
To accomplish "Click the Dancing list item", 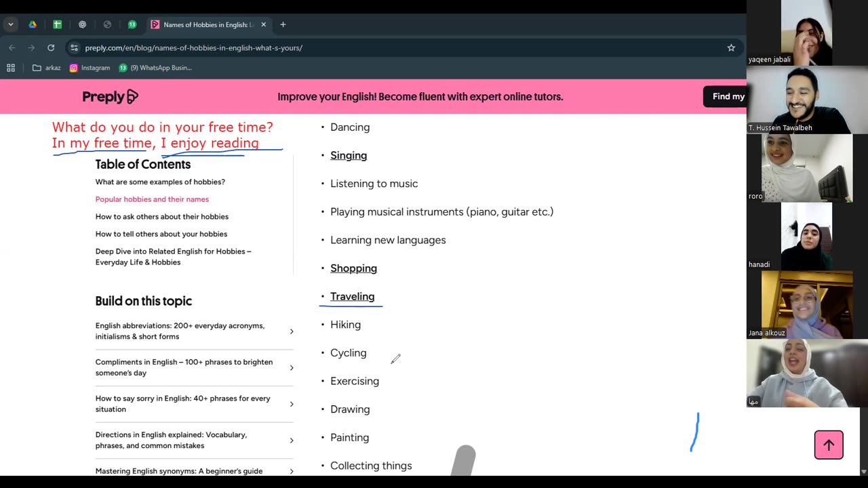I will point(350,127).
